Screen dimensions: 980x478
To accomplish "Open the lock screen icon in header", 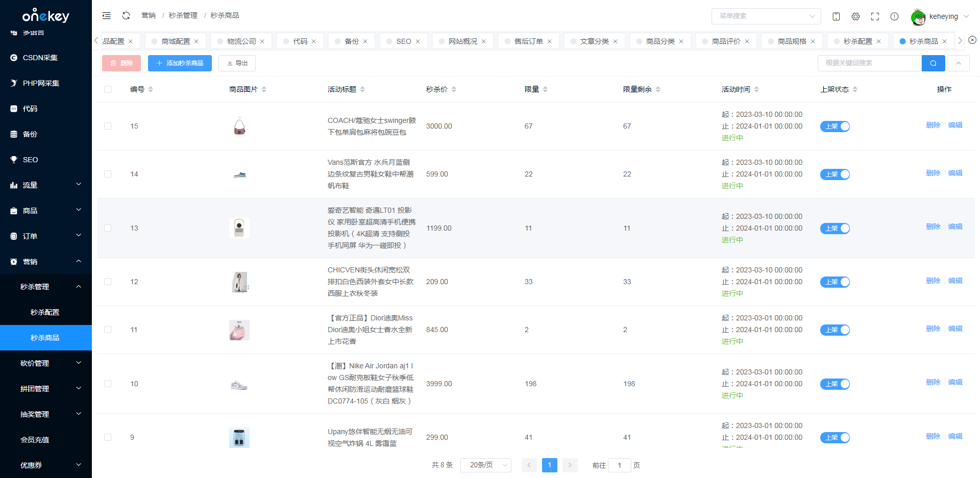I will coord(836,16).
